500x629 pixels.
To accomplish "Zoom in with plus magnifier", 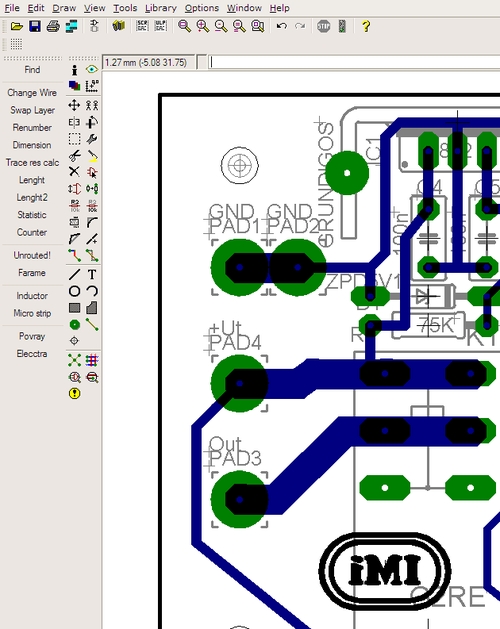I will (203, 26).
